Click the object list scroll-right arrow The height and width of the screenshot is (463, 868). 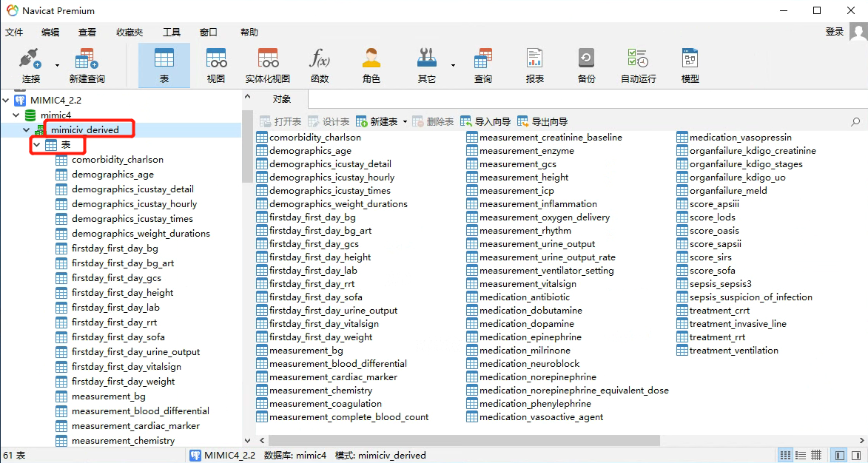coord(863,440)
